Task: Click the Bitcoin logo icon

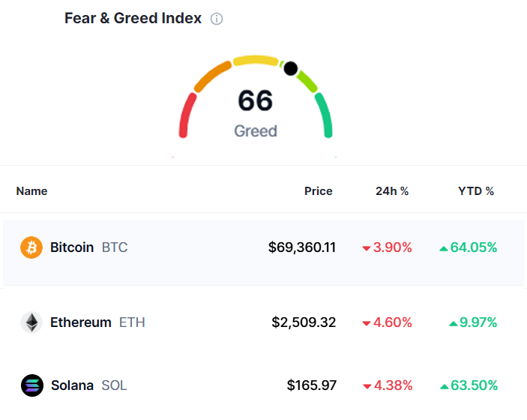Action: (31, 247)
